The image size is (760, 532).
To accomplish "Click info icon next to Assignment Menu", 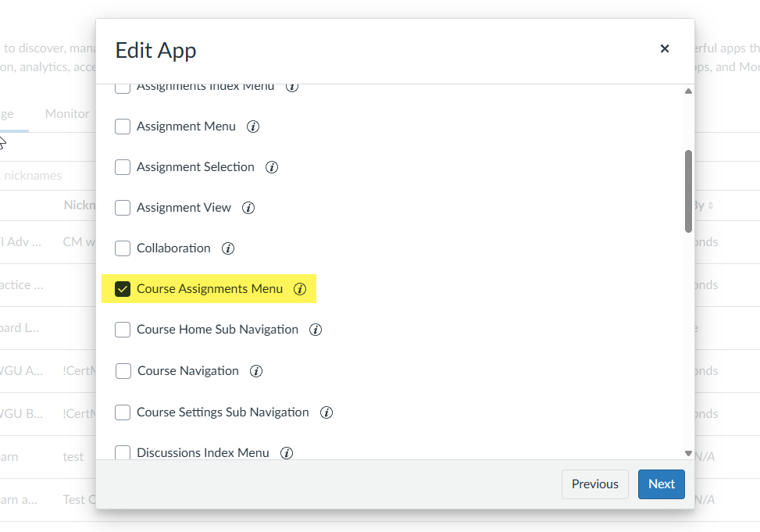I will [253, 127].
